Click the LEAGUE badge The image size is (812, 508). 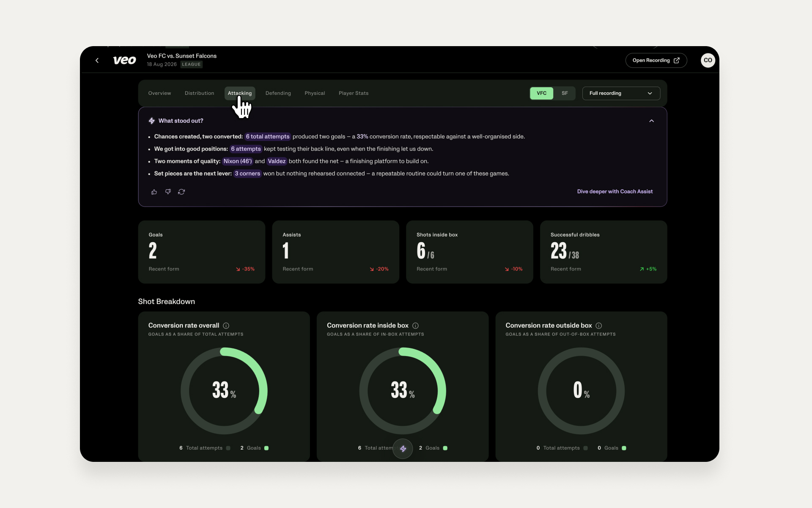(191, 64)
